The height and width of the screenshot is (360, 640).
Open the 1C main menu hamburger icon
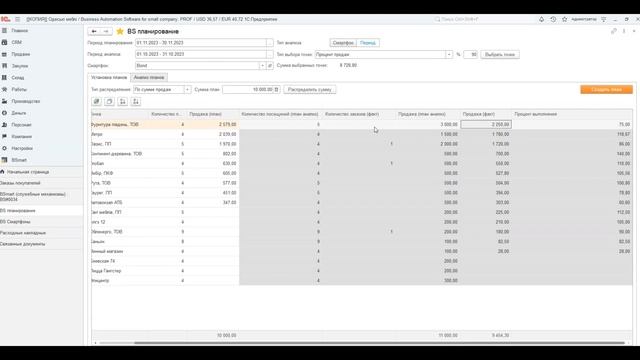pos(17,19)
